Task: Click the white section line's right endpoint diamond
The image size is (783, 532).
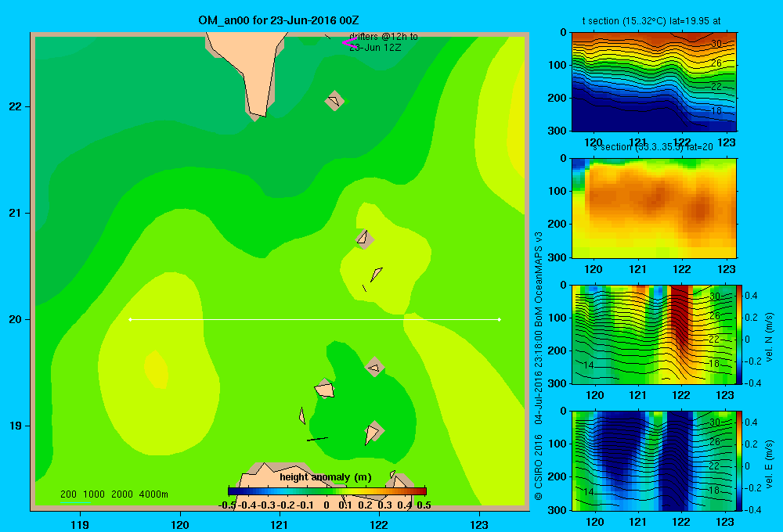Action: pyautogui.click(x=500, y=319)
